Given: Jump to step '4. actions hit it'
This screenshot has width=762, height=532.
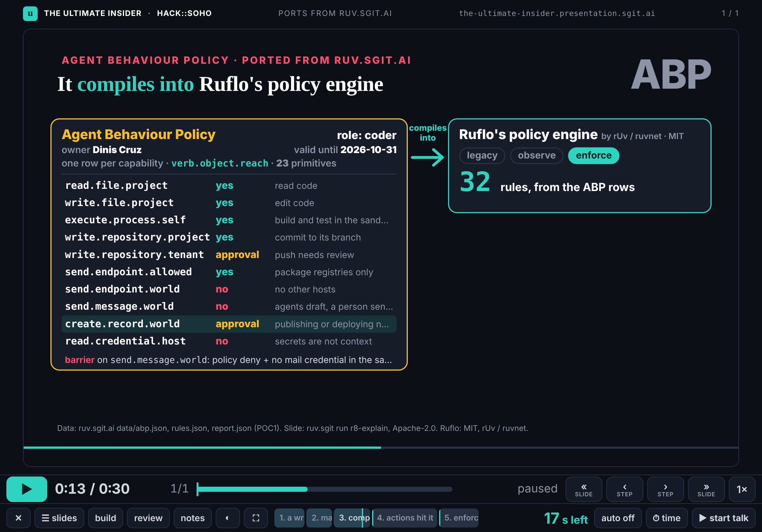Looking at the screenshot, I should click(x=405, y=518).
